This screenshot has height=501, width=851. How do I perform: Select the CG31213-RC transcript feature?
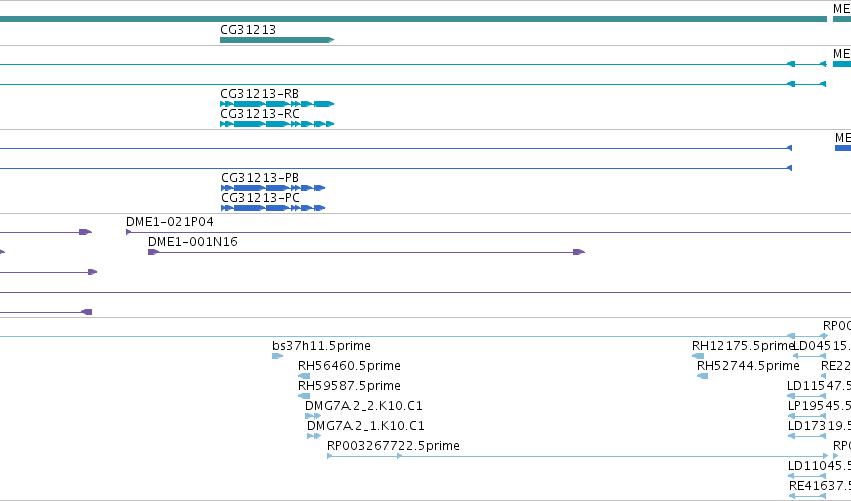point(277,124)
